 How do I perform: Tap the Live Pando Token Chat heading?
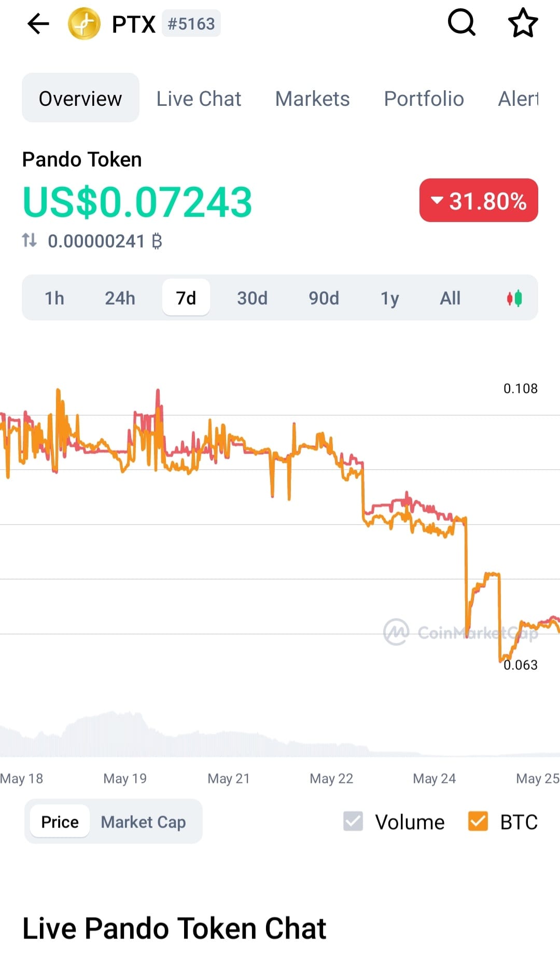[174, 928]
